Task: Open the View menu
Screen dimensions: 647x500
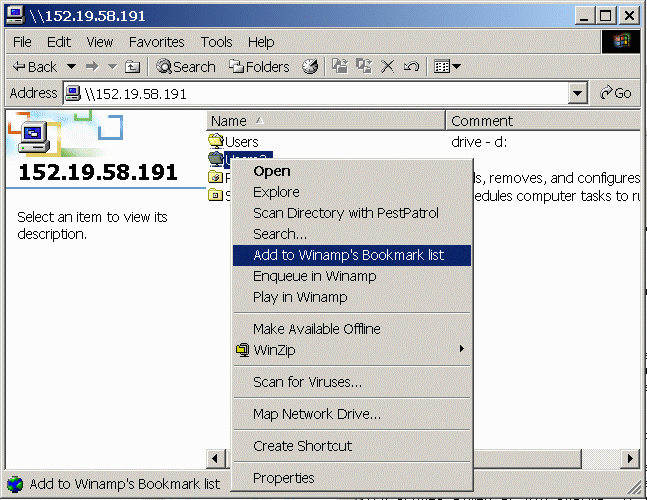Action: click(x=99, y=42)
